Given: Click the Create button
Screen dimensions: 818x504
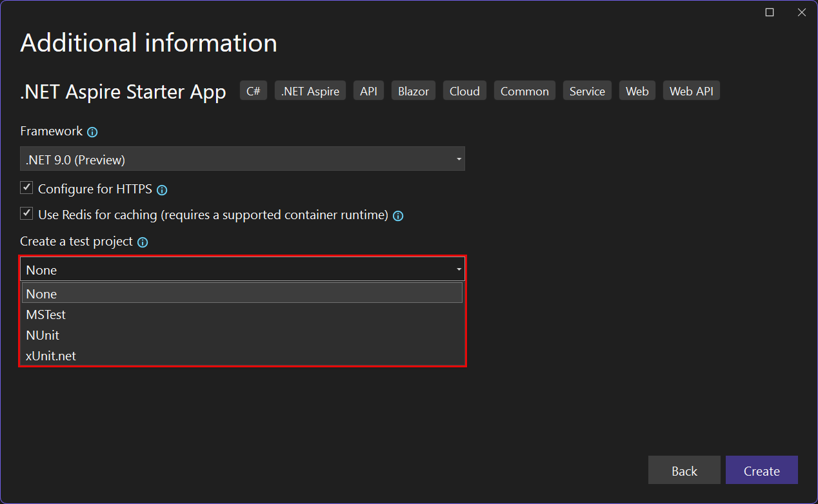Looking at the screenshot, I should point(761,470).
